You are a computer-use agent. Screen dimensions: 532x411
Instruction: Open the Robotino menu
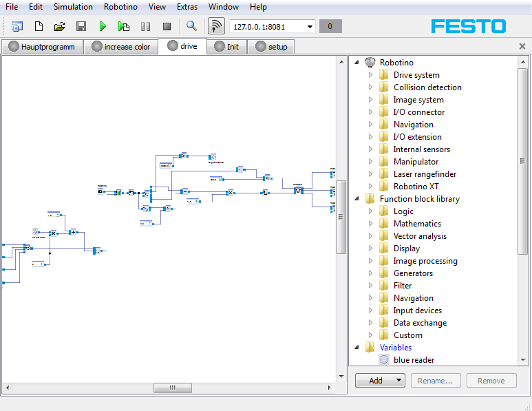tap(120, 7)
